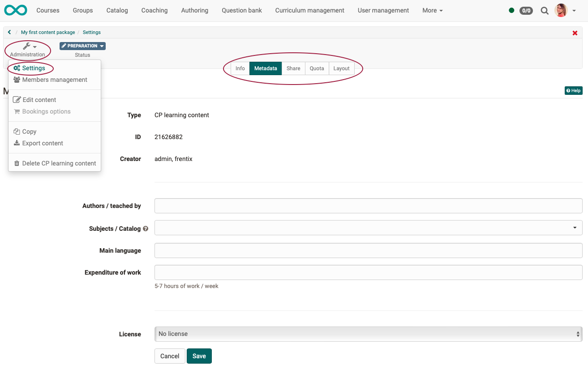Click the creator name admin, frentix
588x369 pixels.
[173, 159]
